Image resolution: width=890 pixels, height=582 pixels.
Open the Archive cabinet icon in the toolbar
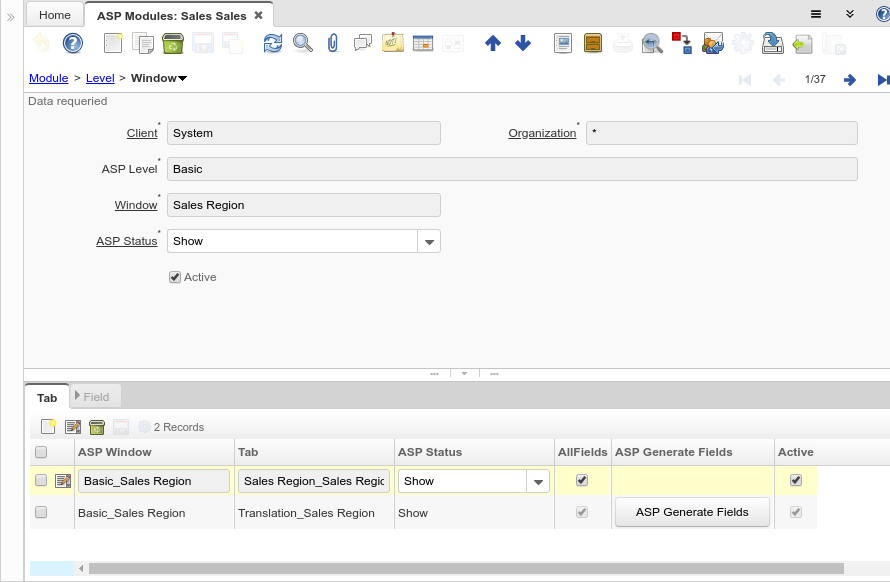[x=592, y=43]
